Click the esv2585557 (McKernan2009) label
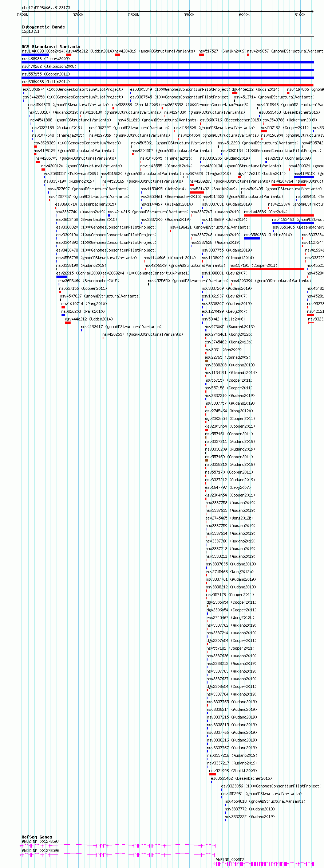The width and height of the screenshot is (324, 868). pos(71,174)
